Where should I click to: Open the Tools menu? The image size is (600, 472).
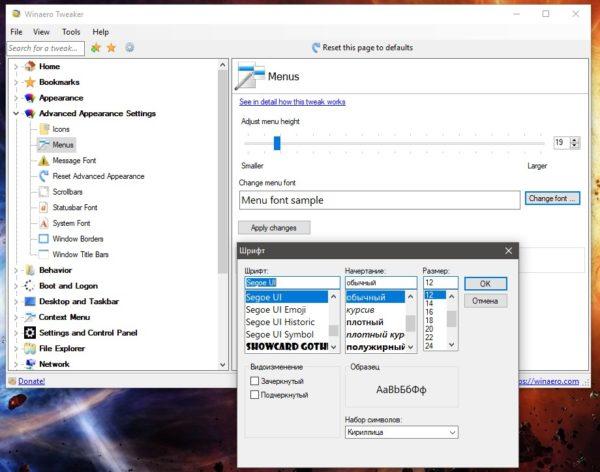71,32
